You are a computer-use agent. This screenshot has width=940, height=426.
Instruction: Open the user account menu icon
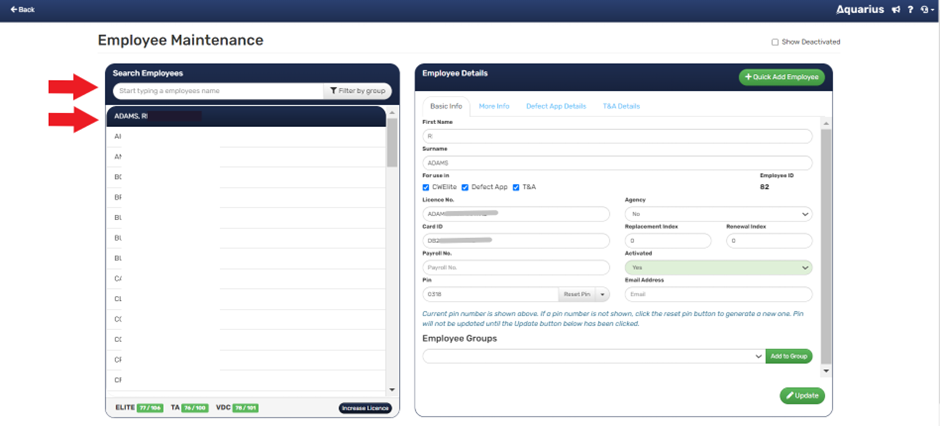tap(925, 10)
